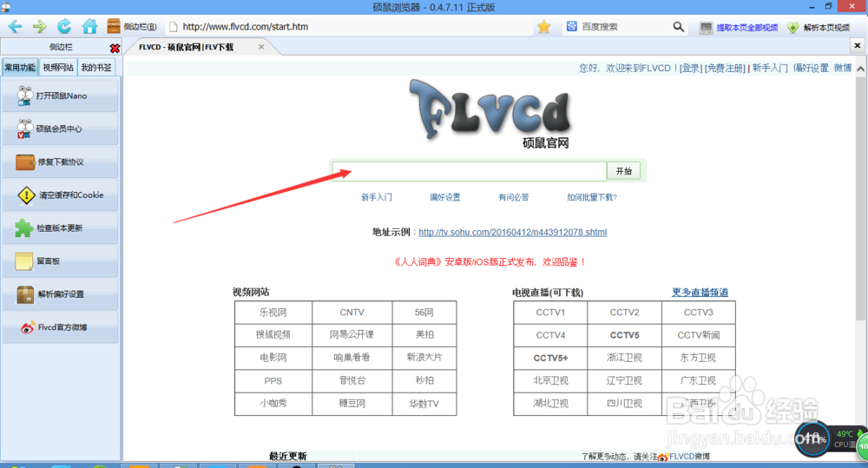The height and width of the screenshot is (468, 868).
Task: Click 乐视网 in video sites table
Action: point(273,313)
